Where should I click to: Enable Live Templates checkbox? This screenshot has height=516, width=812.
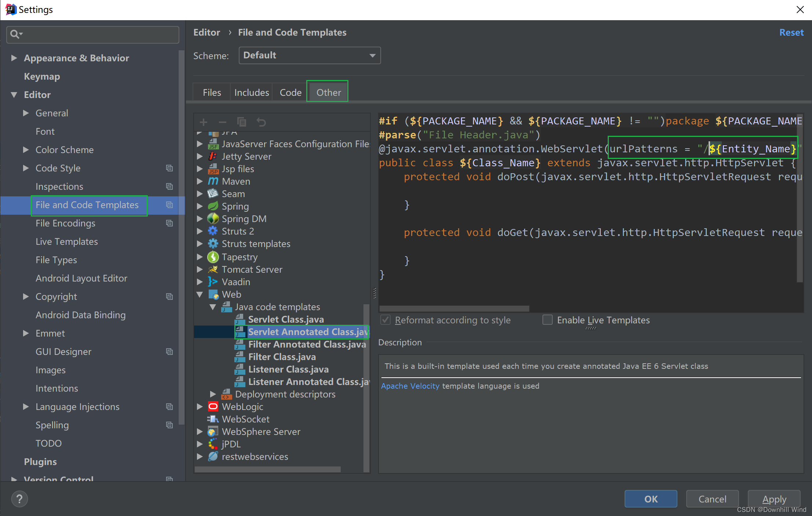click(x=548, y=320)
